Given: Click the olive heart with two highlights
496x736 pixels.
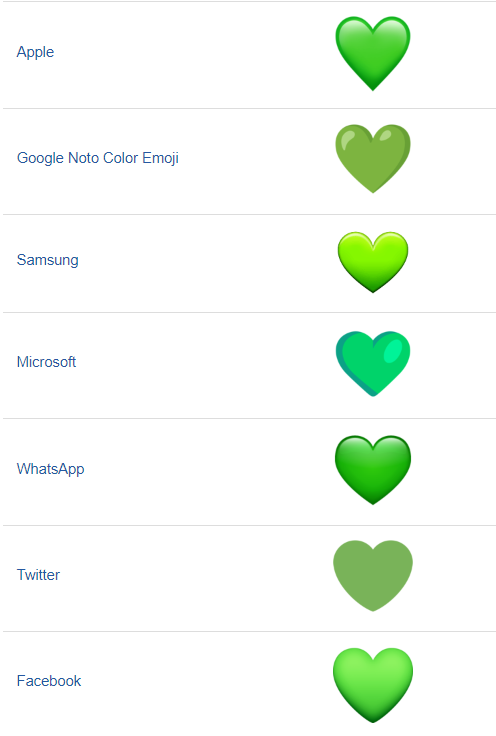Looking at the screenshot, I should click(x=373, y=159).
